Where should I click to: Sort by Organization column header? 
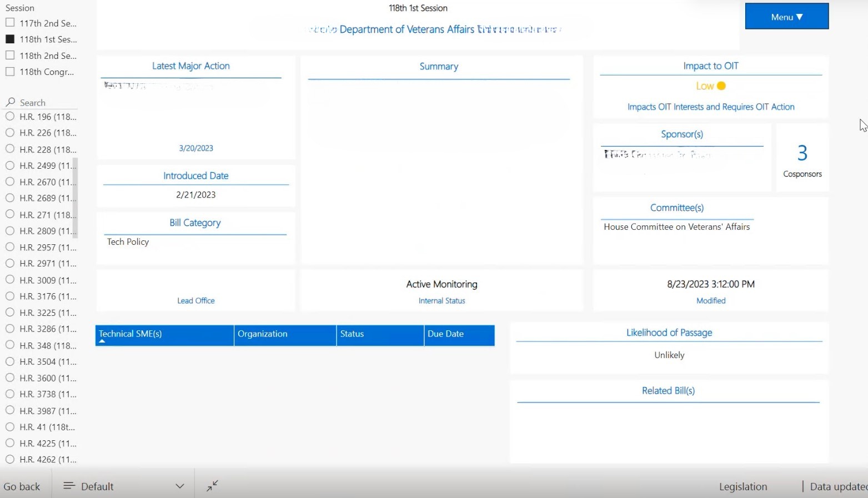[x=285, y=335]
